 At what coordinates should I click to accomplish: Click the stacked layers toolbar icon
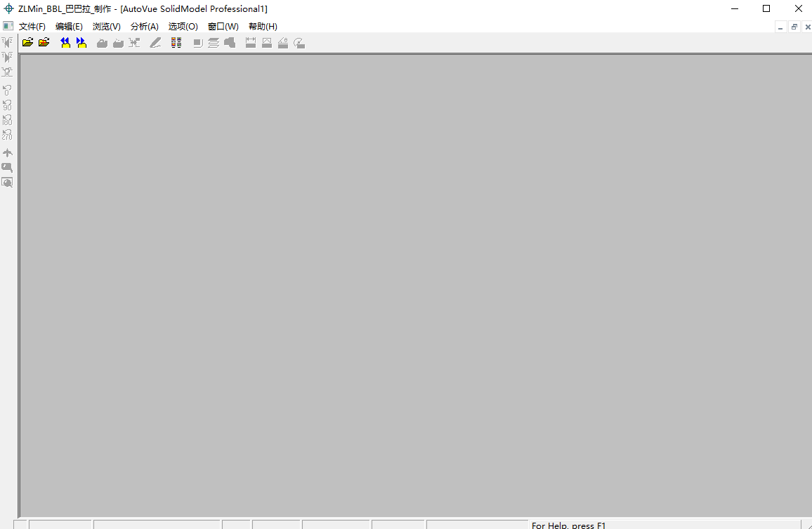(x=214, y=43)
